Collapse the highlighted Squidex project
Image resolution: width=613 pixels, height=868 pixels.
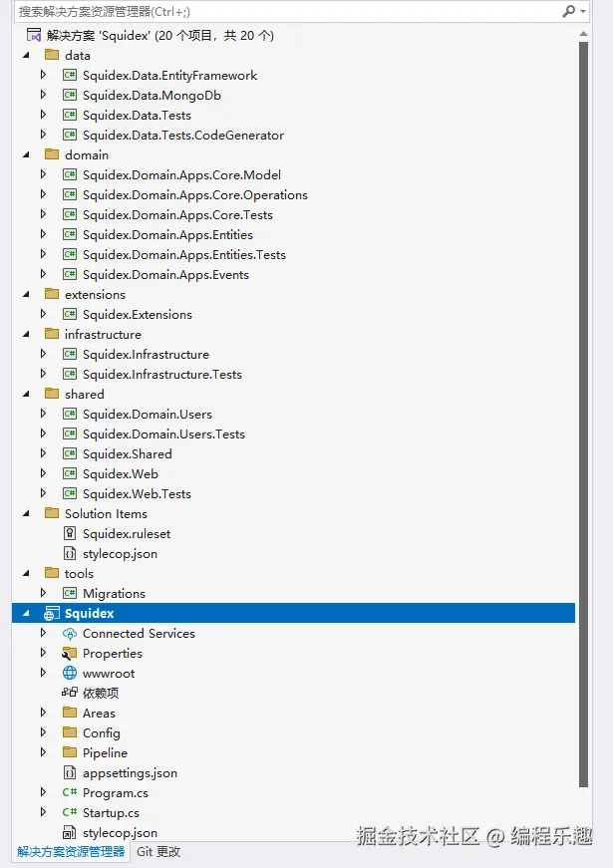26,613
